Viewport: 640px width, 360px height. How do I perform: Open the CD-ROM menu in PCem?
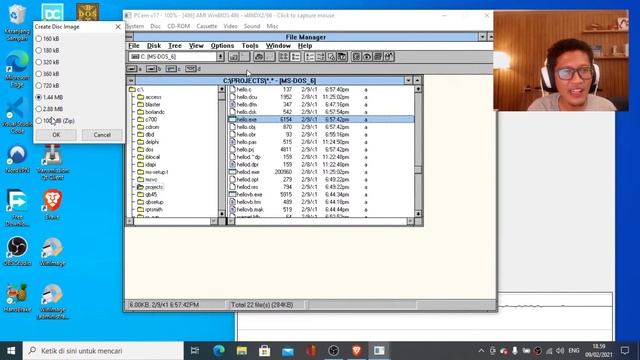178,26
